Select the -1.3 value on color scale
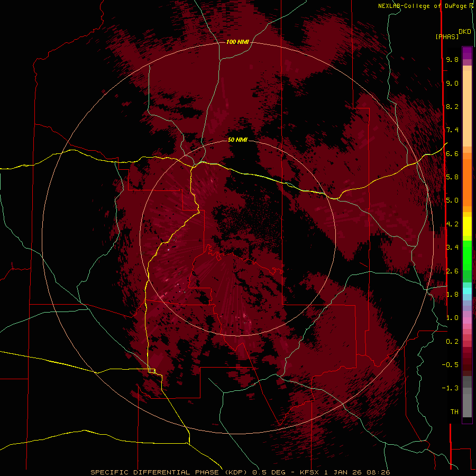 pyautogui.click(x=450, y=388)
